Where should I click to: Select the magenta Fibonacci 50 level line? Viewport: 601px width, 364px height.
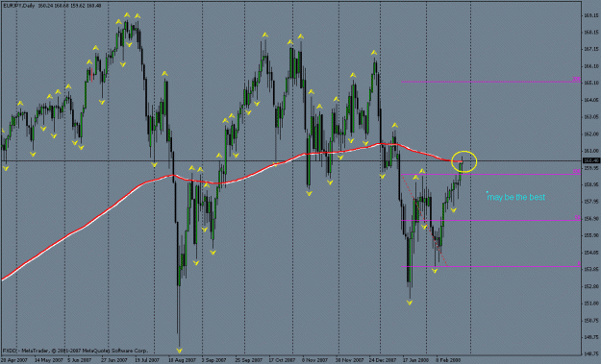click(x=490, y=221)
